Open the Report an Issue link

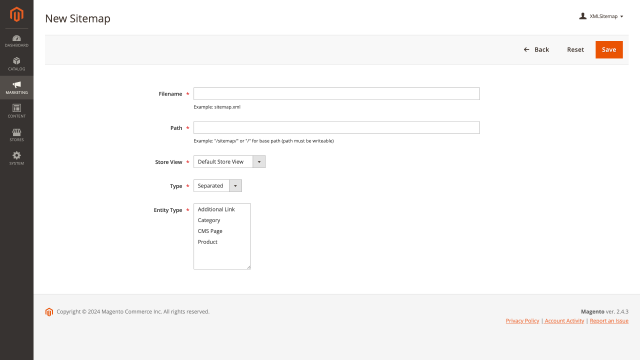pos(609,321)
